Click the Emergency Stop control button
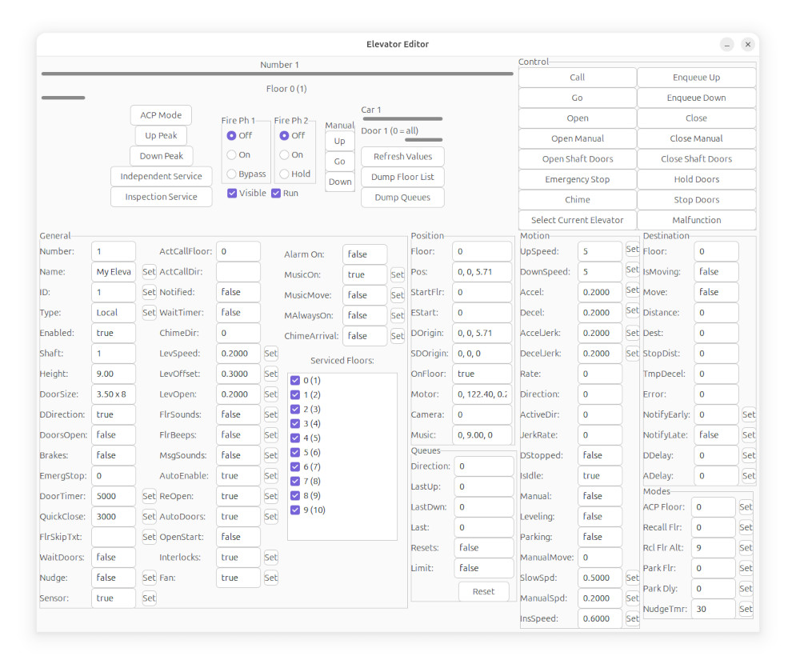 click(x=578, y=179)
